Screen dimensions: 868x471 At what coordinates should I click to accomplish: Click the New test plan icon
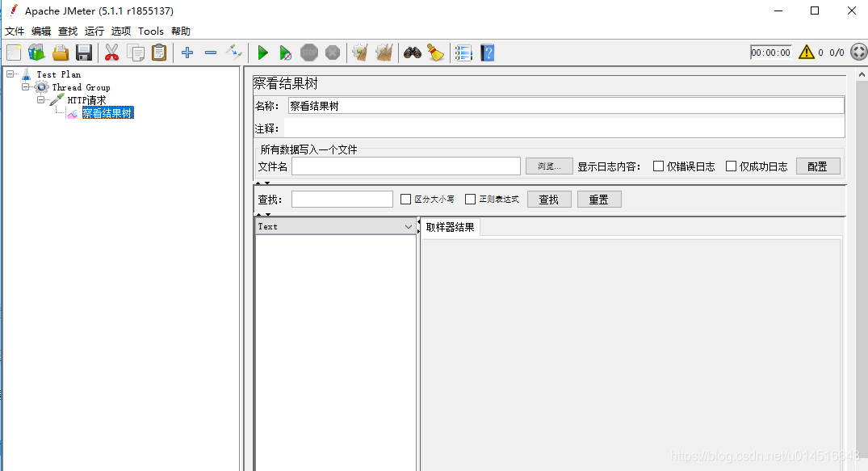(14, 53)
